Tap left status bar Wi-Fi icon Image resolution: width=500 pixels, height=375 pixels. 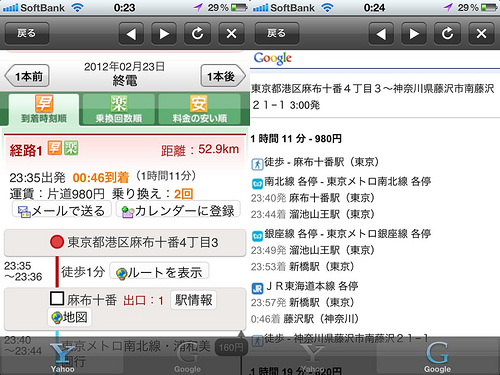pos(77,7)
